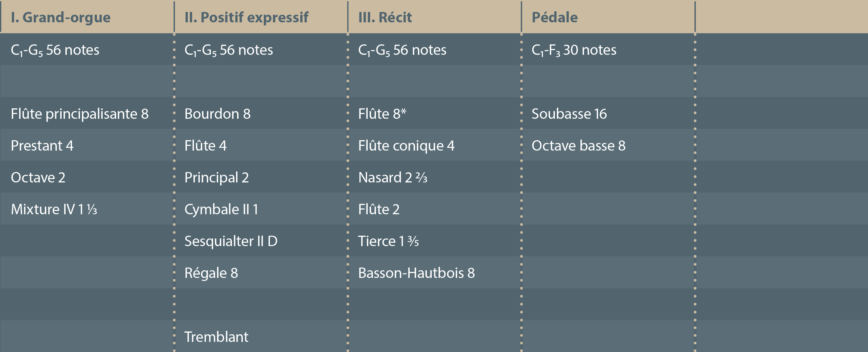Click the Octave 2 stop
The width and height of the screenshot is (868, 352).
(x=38, y=177)
